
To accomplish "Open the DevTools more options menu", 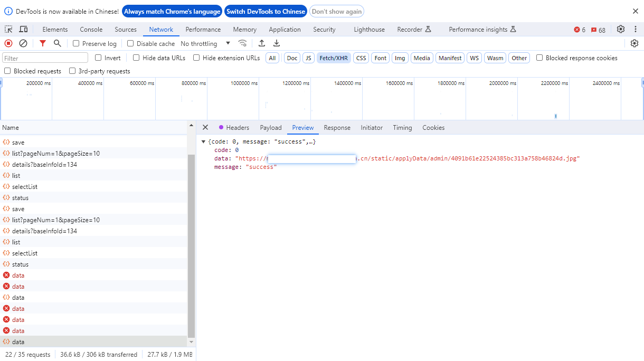I will (634, 30).
